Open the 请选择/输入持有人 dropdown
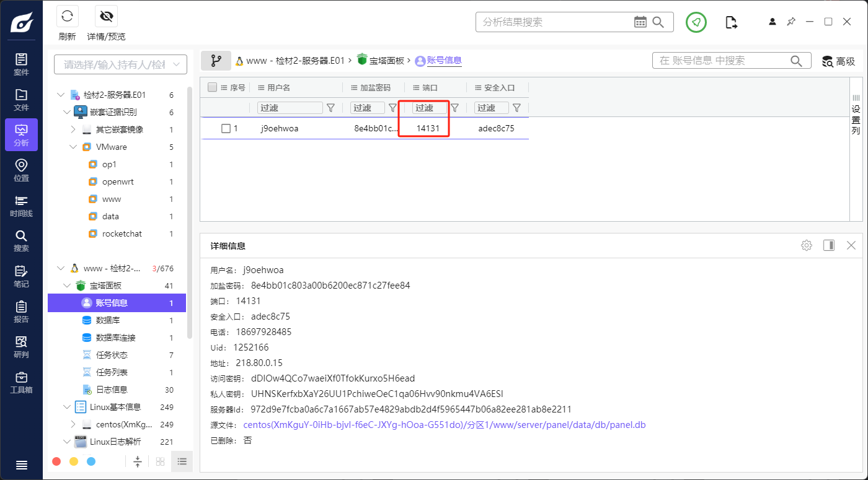 tap(120, 64)
